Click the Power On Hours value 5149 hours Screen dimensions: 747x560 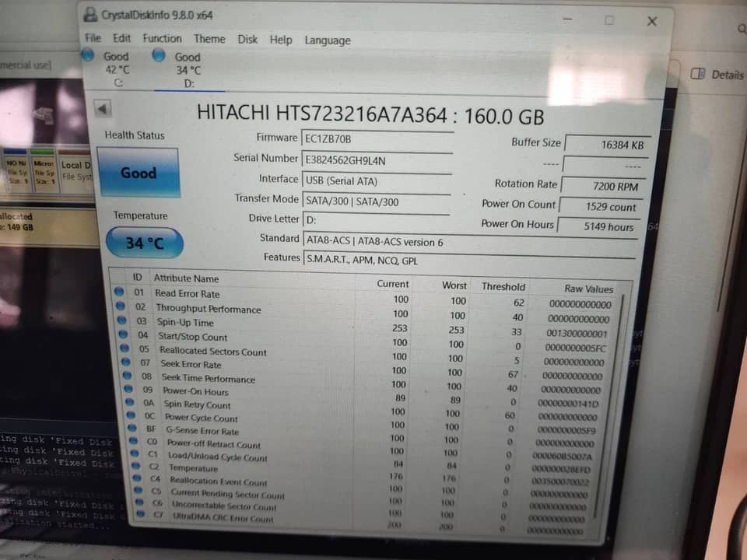point(599,226)
